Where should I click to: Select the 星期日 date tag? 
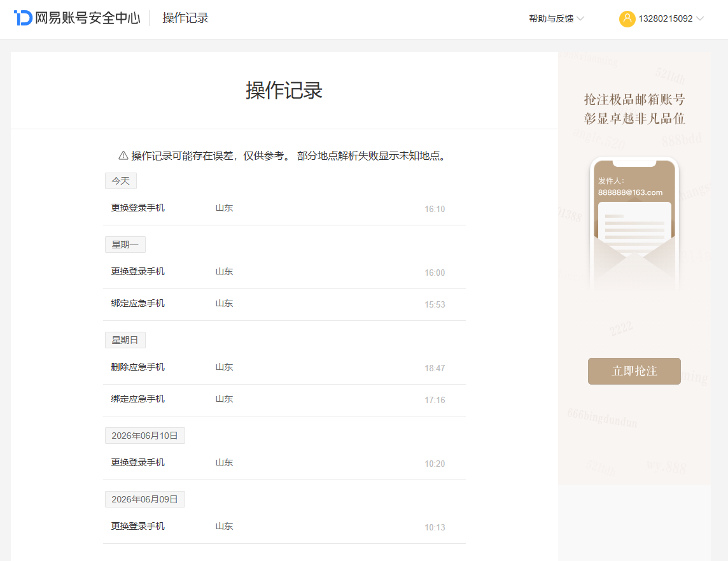tap(125, 340)
